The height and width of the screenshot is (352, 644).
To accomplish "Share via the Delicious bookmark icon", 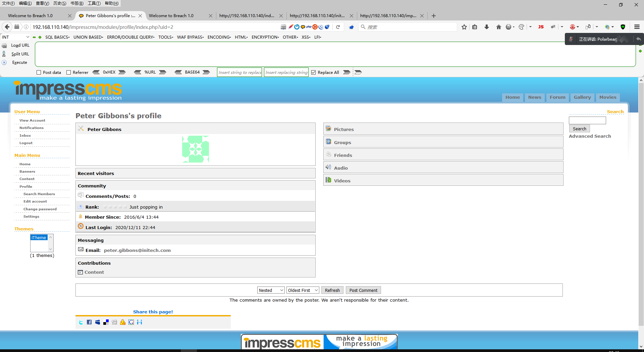I will [106, 322].
